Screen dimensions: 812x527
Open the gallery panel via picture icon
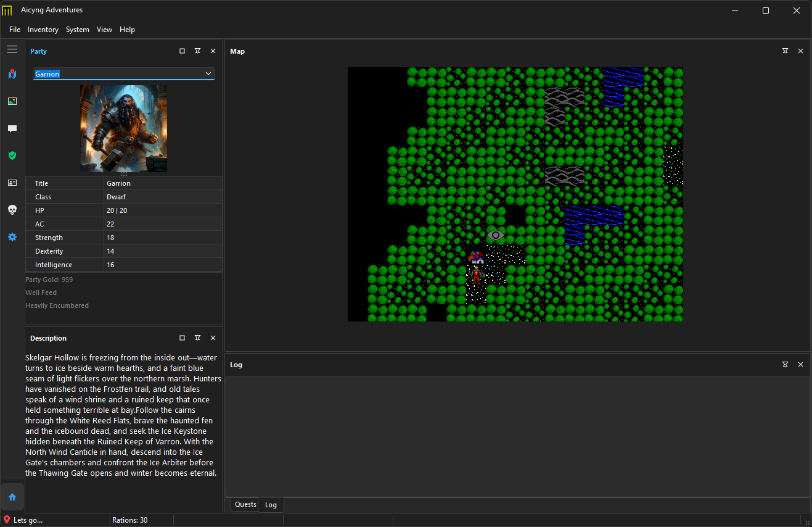tap(12, 101)
